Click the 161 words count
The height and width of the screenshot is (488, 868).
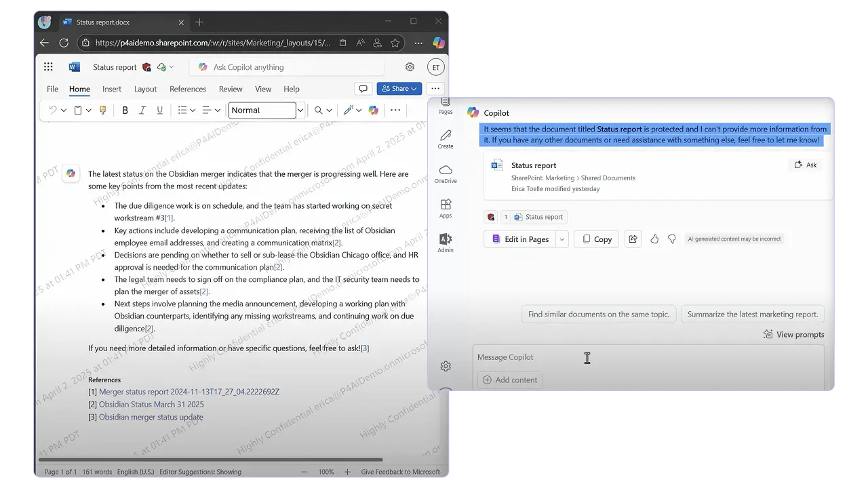[x=97, y=472]
